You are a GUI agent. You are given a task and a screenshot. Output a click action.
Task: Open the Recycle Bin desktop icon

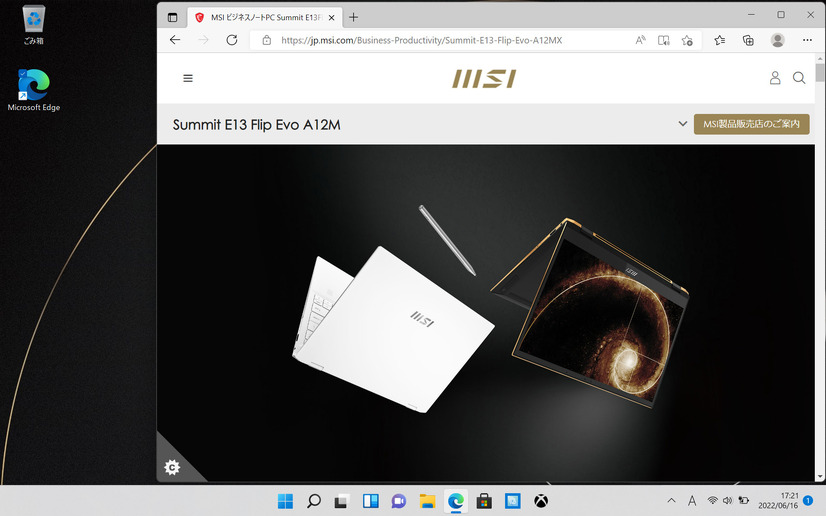coord(34,24)
